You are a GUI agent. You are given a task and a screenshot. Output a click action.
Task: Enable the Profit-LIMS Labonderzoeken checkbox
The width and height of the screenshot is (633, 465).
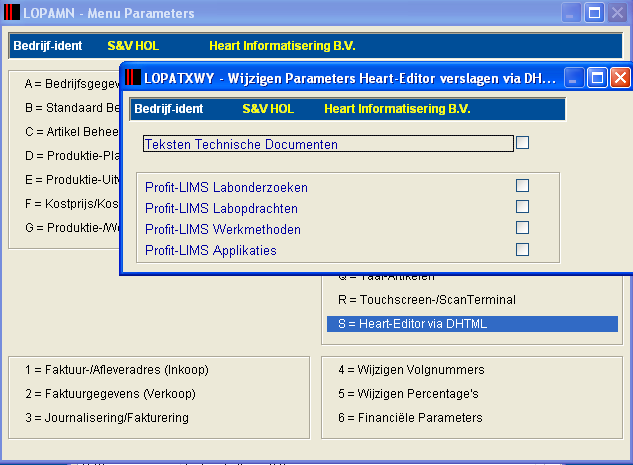[522, 186]
